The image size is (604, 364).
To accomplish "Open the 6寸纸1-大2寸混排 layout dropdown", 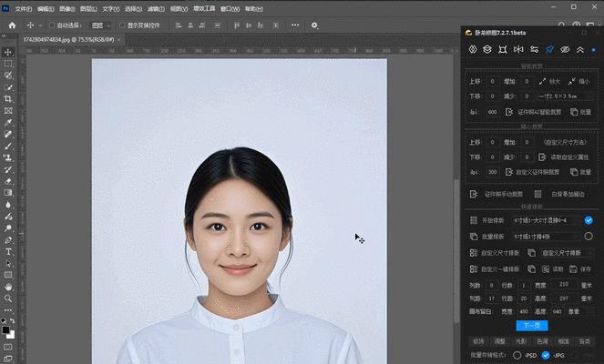I will (x=547, y=220).
